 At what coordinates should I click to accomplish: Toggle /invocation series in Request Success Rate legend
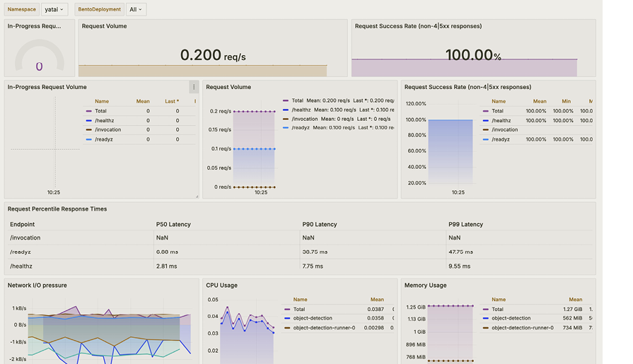click(x=504, y=129)
